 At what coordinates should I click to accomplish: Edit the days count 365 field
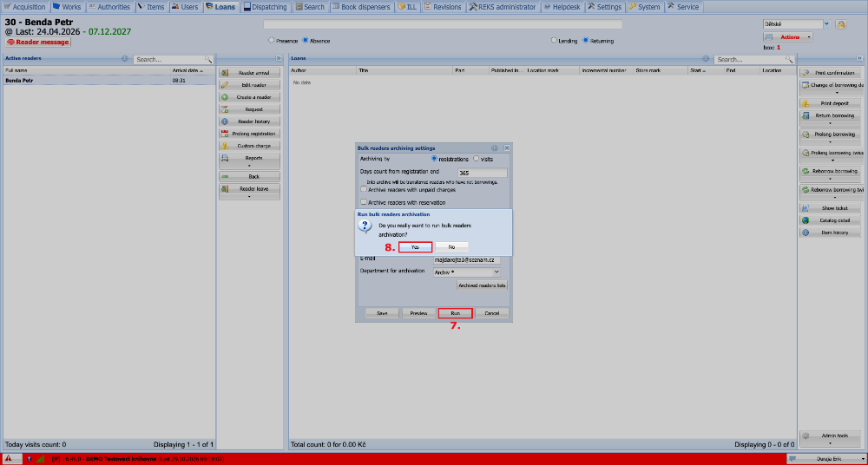coord(483,173)
